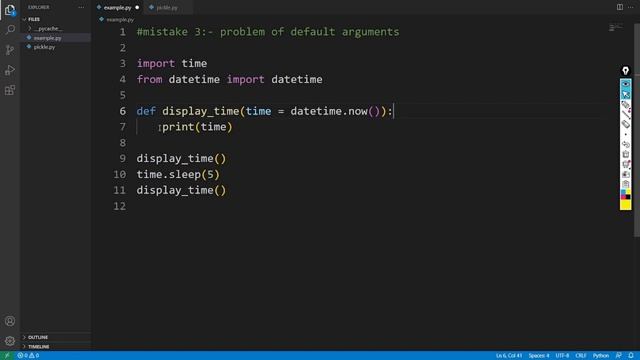Click the Spaces: 4 indentation setting
The width and height of the screenshot is (640, 360).
pos(539,356)
